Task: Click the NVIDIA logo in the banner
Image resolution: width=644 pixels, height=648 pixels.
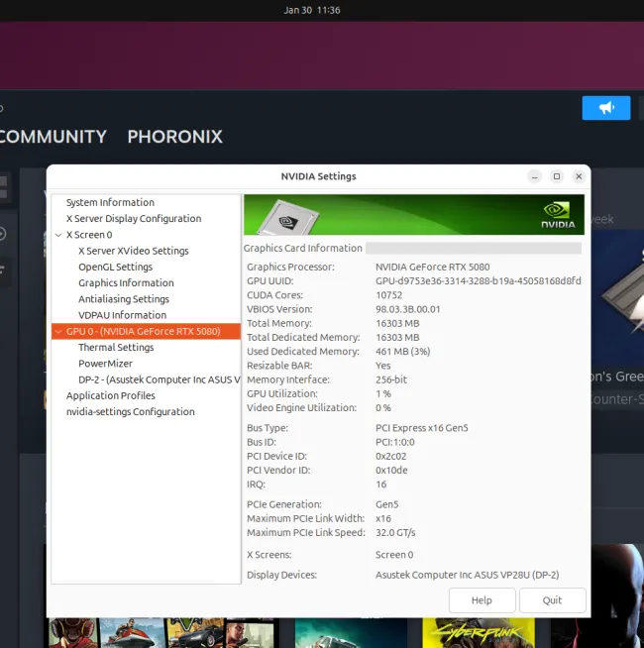Action: 558,215
